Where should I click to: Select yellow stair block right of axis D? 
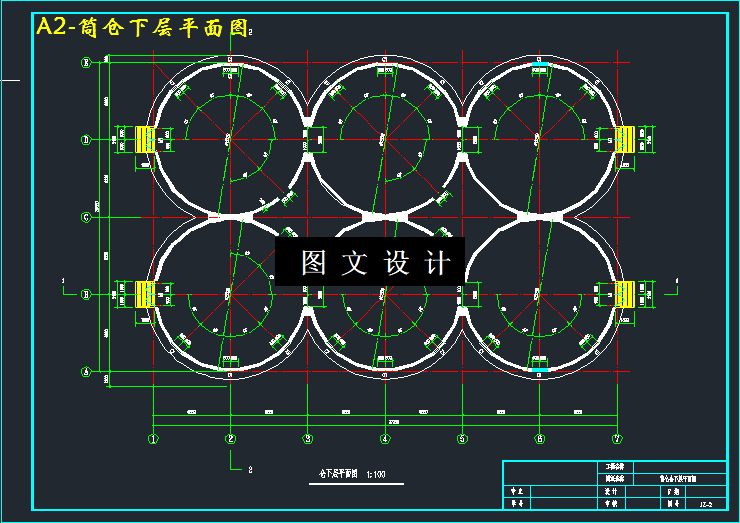[x=624, y=139]
